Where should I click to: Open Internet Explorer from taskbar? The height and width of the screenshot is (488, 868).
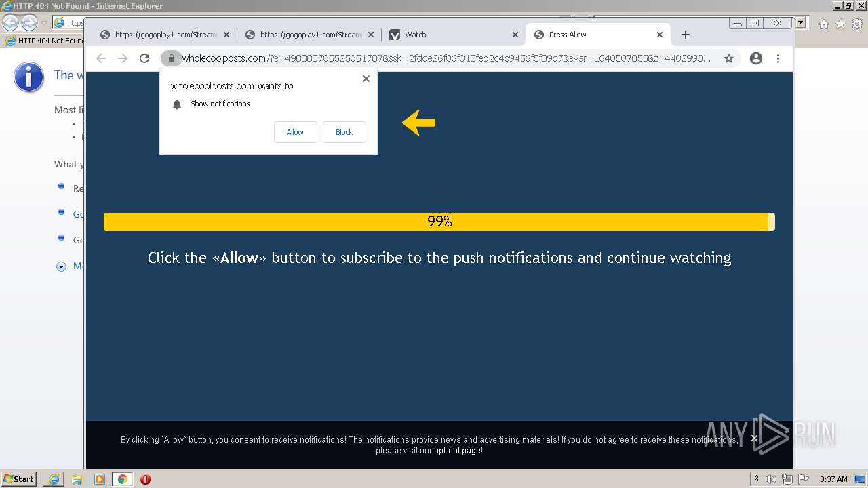54,479
